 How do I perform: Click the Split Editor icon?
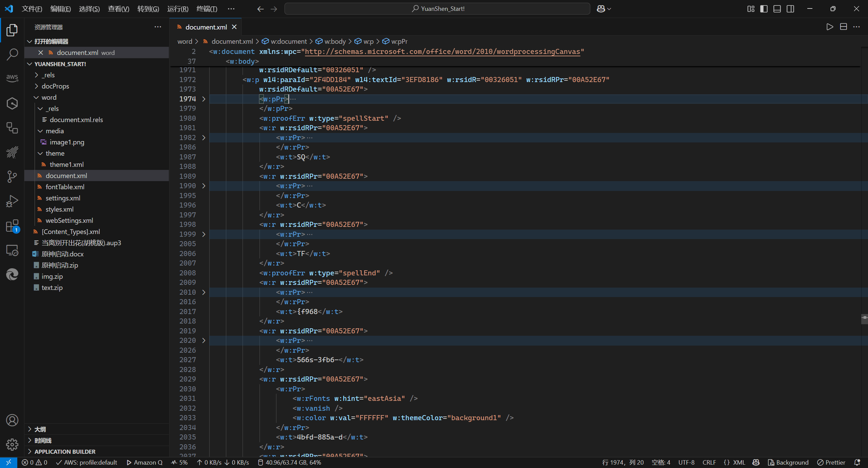pyautogui.click(x=843, y=27)
